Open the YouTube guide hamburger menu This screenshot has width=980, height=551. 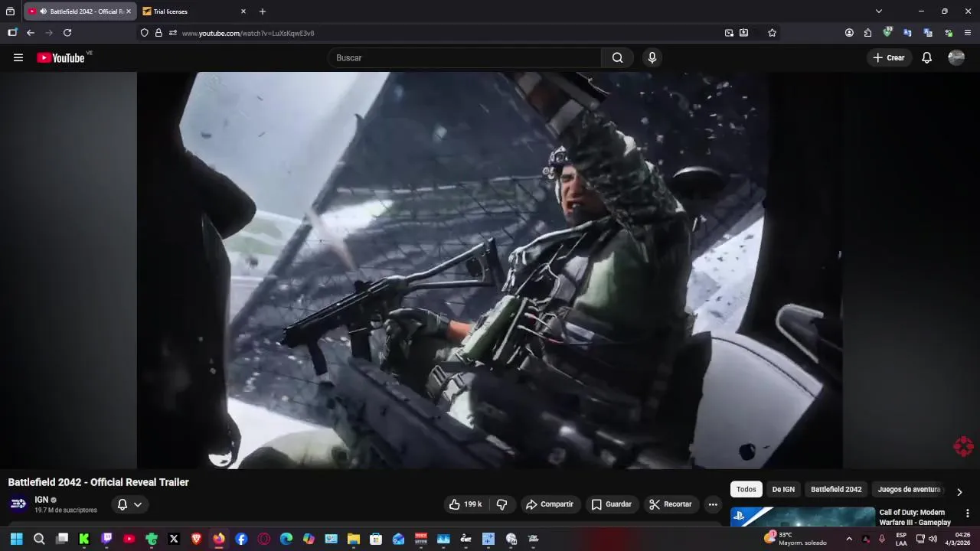[18, 57]
